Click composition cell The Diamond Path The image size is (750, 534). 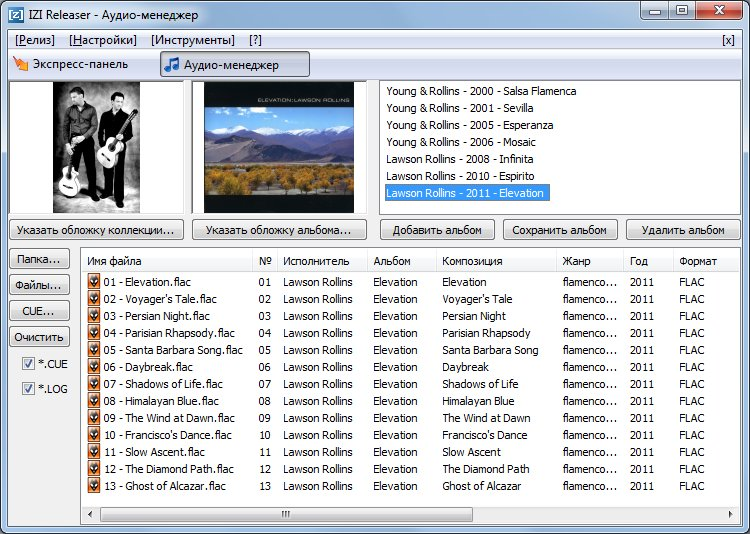[x=485, y=469]
